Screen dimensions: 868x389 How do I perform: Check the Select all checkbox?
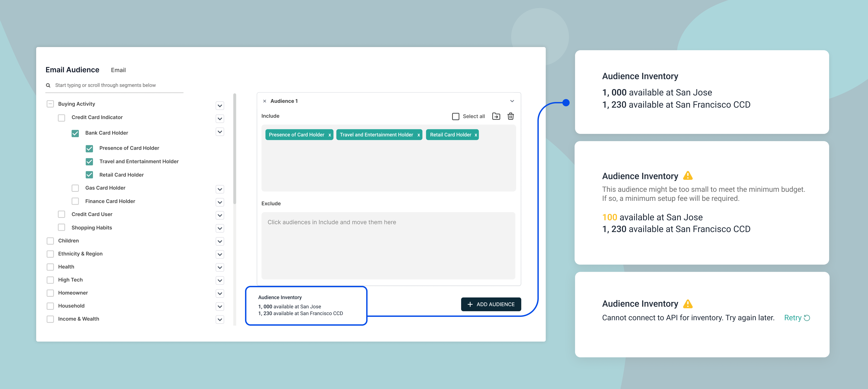[x=455, y=116]
